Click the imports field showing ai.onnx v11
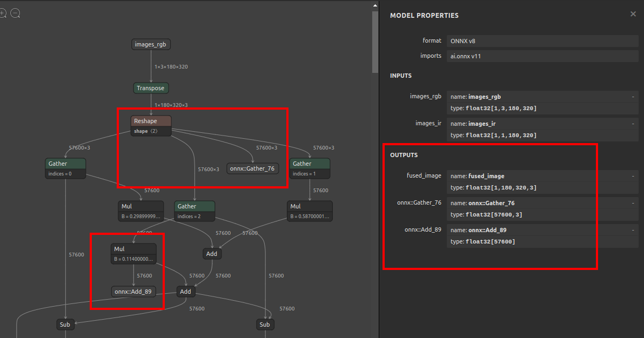The image size is (644, 338). click(542, 56)
